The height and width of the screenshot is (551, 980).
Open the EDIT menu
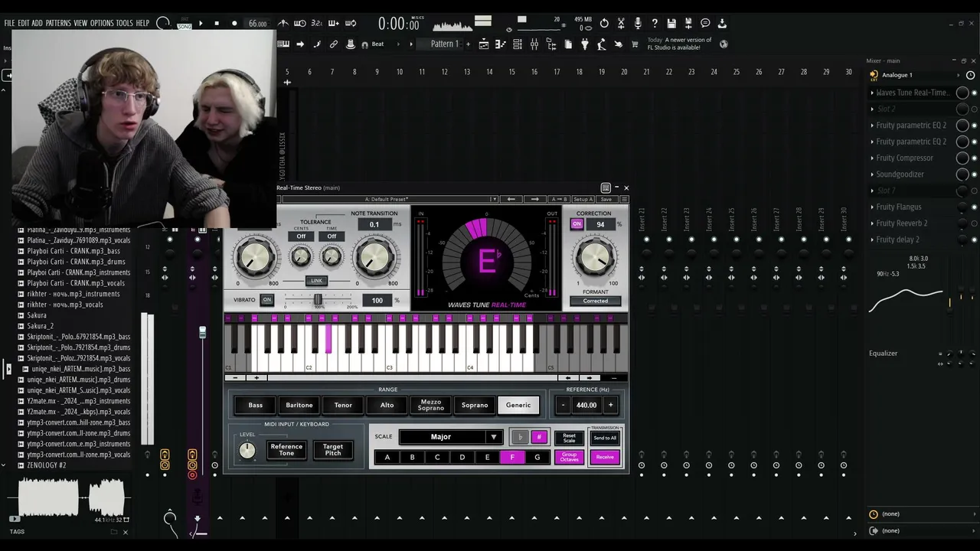(23, 23)
